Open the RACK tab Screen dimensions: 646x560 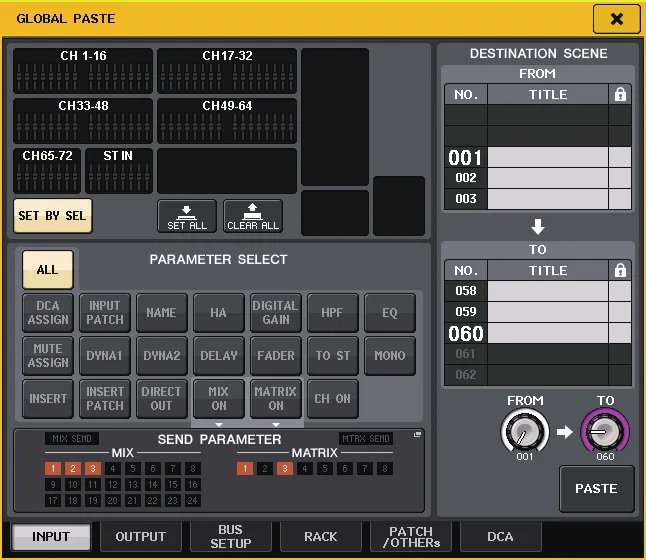[x=321, y=537]
